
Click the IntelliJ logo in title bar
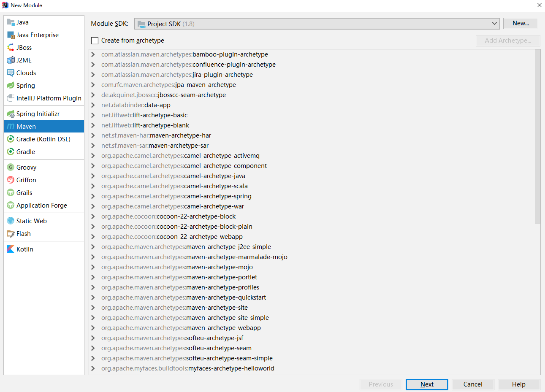point(5,5)
